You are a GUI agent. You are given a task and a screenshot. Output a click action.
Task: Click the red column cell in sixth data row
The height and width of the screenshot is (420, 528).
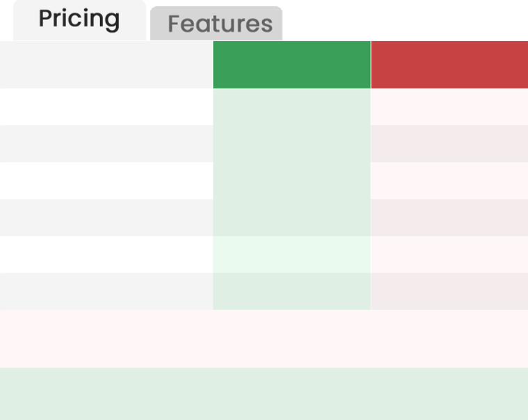point(449,291)
